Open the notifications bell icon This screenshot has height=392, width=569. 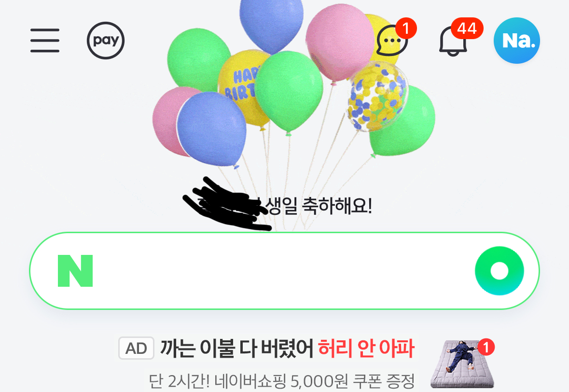pyautogui.click(x=453, y=42)
